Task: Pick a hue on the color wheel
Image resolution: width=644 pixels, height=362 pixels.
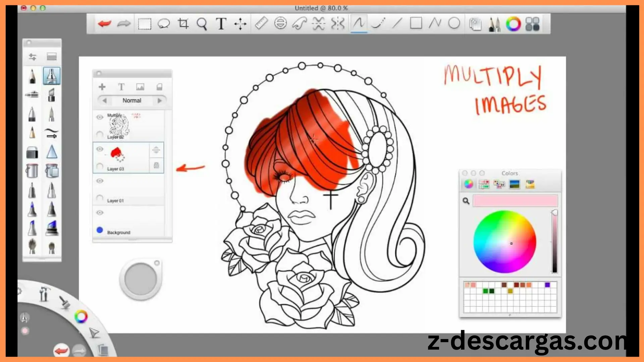Action: pyautogui.click(x=504, y=242)
